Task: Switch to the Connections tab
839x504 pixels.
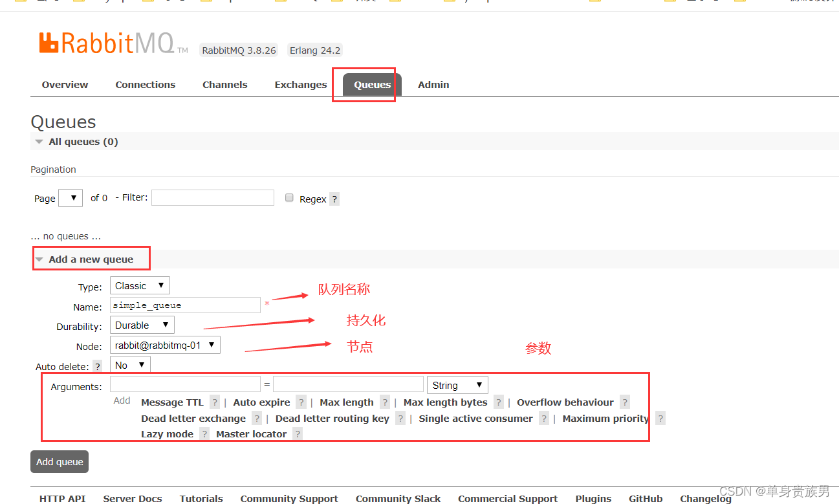Action: coord(146,85)
